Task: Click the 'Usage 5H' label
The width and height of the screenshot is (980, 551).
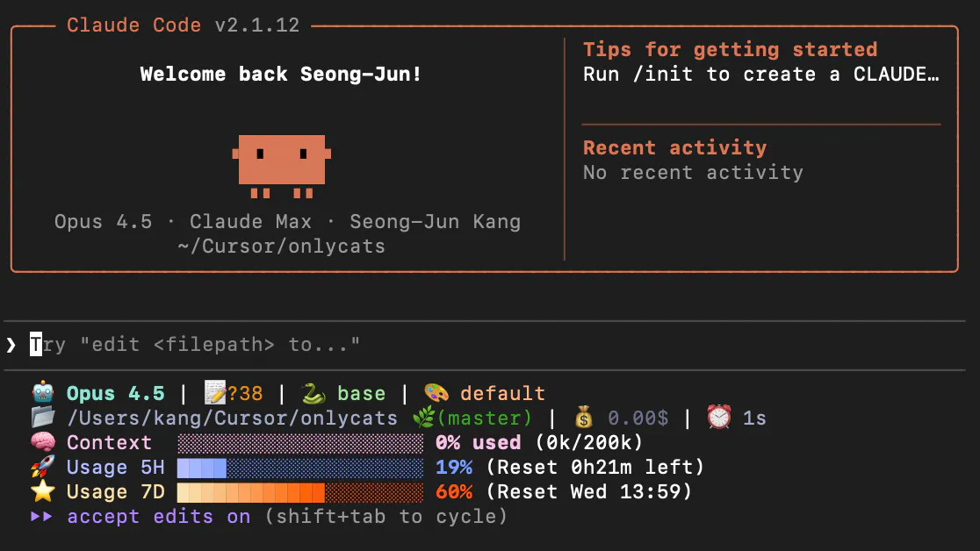Action: (x=116, y=468)
